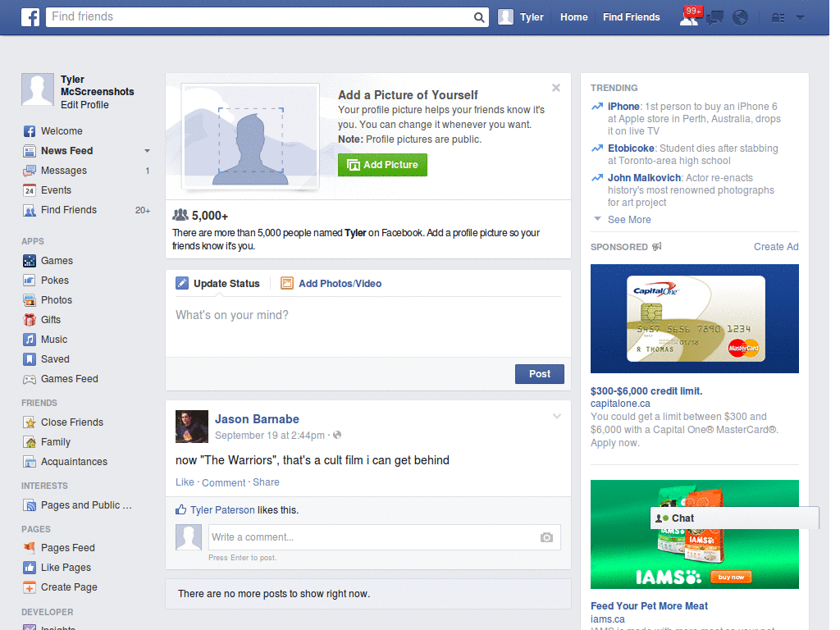Image resolution: width=840 pixels, height=630 pixels.
Task: Click the Photos app icon
Action: pos(30,300)
